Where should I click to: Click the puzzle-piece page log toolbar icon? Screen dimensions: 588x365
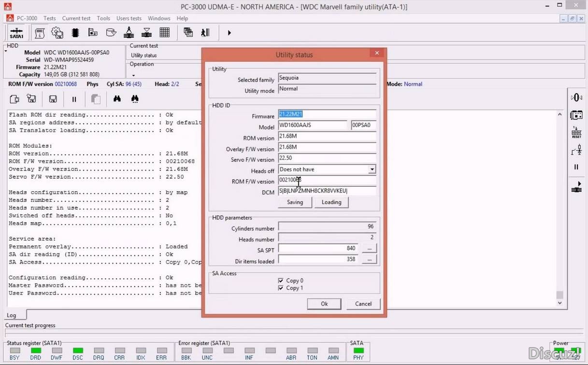click(x=14, y=99)
